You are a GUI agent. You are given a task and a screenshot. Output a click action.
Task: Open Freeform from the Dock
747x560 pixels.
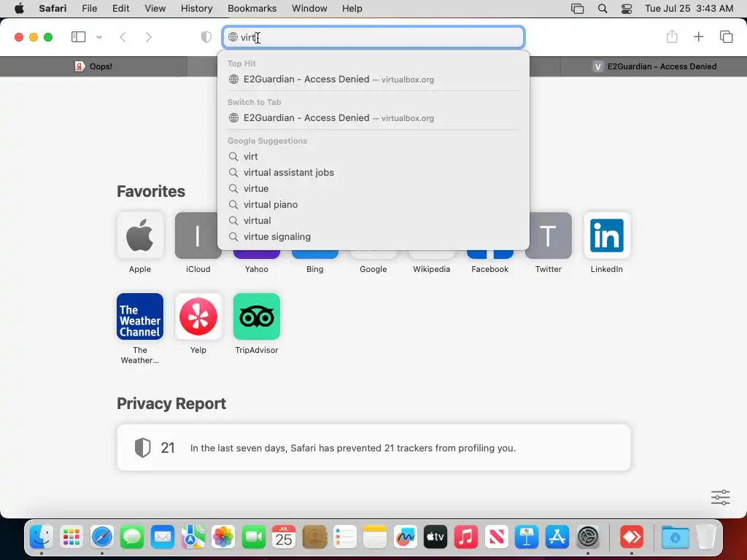(406, 537)
